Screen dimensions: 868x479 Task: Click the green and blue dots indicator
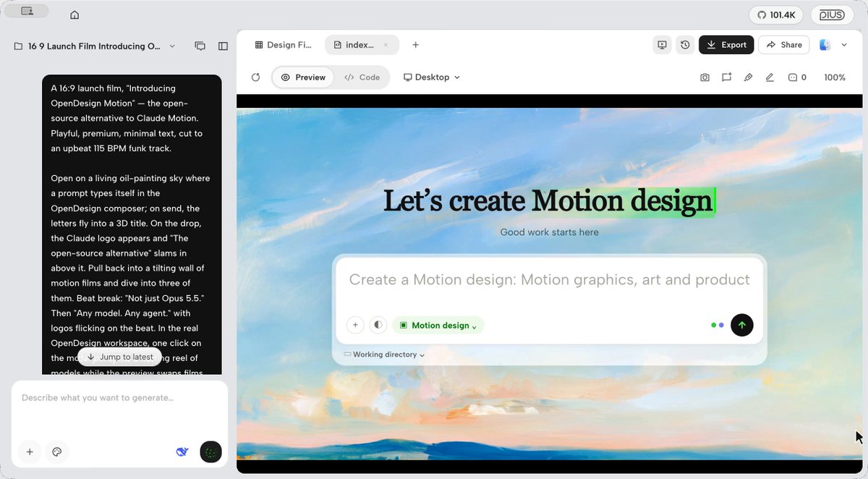pos(717,326)
